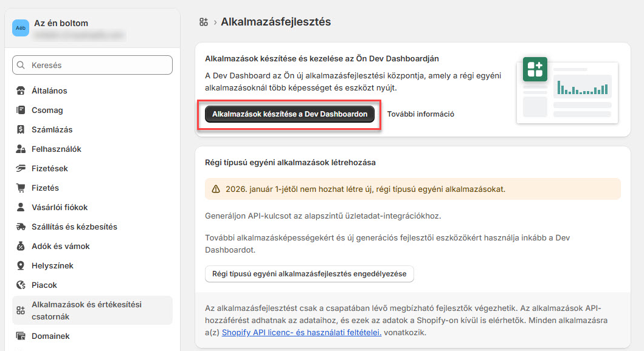This screenshot has height=351, width=644.
Task: Open the További információ link
Action: click(x=421, y=114)
